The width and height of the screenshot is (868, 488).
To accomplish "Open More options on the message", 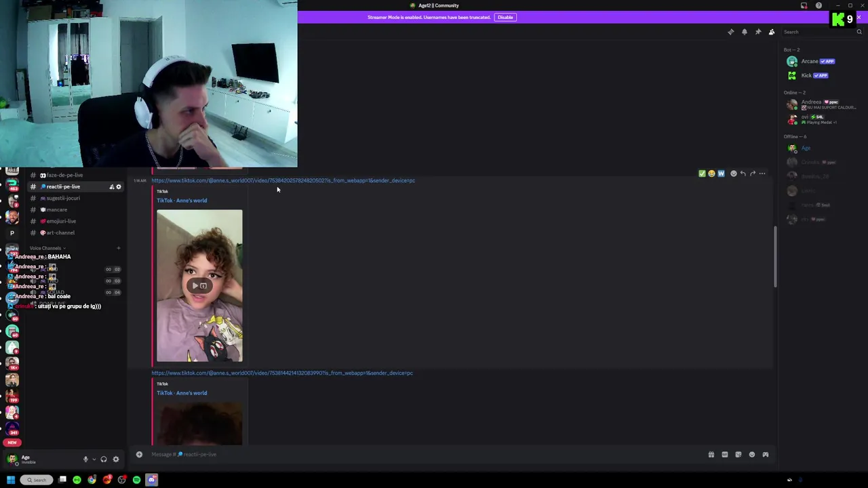I will coord(762,174).
